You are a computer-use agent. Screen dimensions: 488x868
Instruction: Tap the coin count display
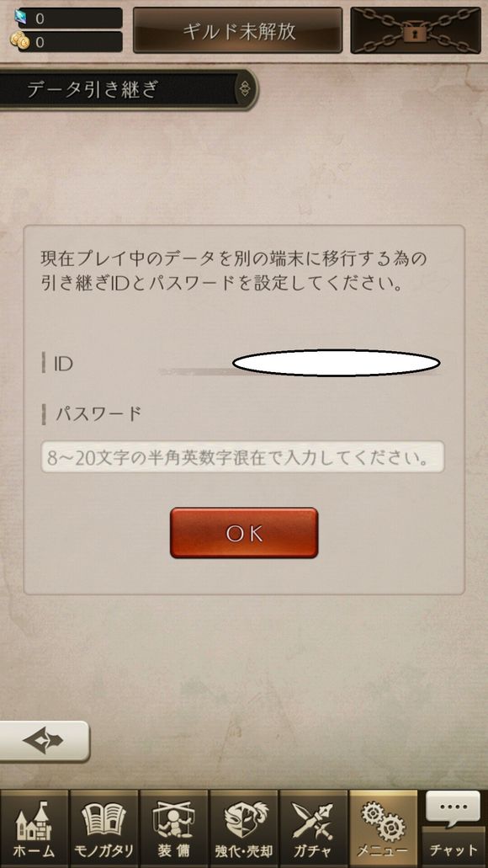pos(71,42)
